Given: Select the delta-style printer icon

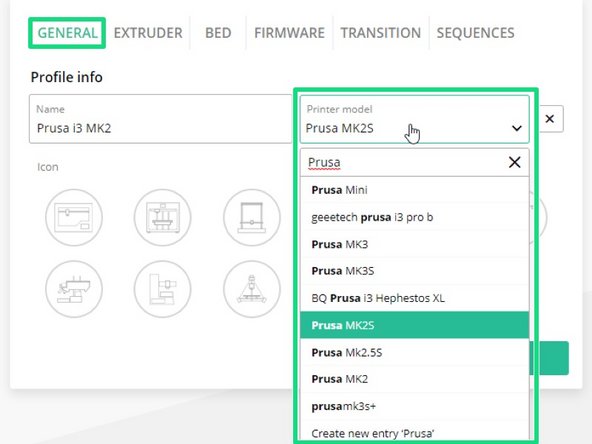Looking at the screenshot, I should click(x=252, y=289).
